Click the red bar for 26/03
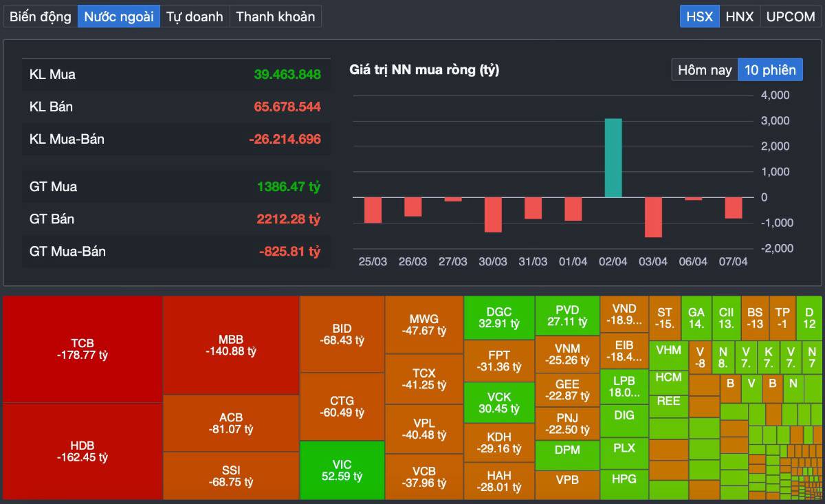The width and height of the screenshot is (825, 504). pos(412,207)
